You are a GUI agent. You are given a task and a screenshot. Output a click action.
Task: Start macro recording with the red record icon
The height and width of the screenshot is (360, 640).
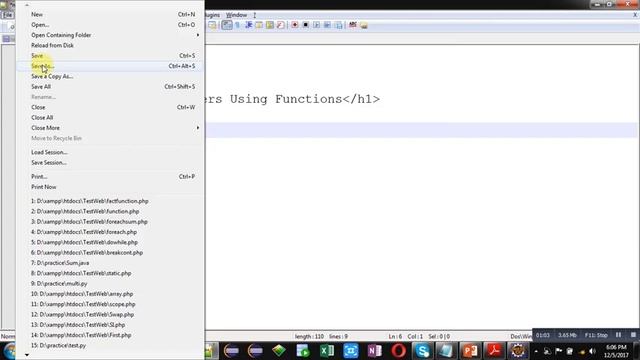click(x=294, y=25)
